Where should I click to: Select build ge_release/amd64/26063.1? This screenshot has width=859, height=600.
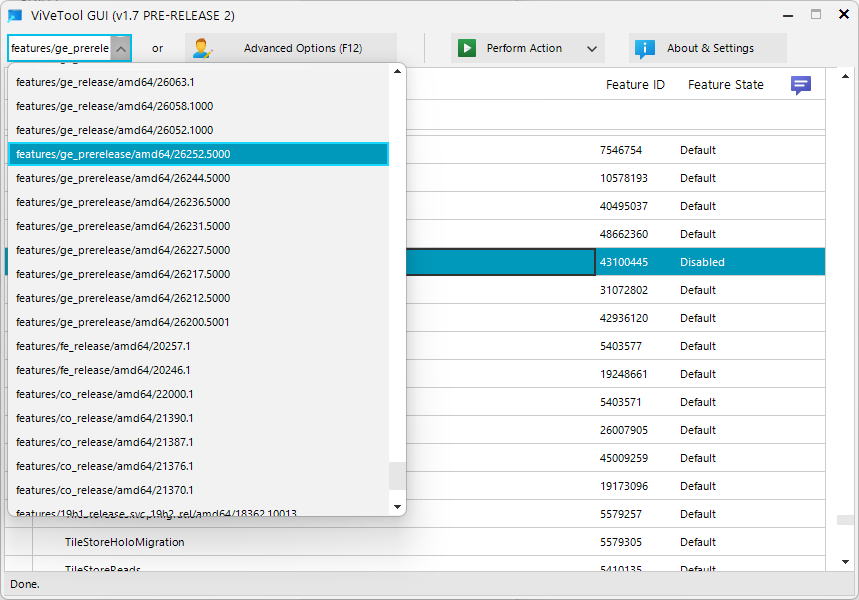[198, 82]
